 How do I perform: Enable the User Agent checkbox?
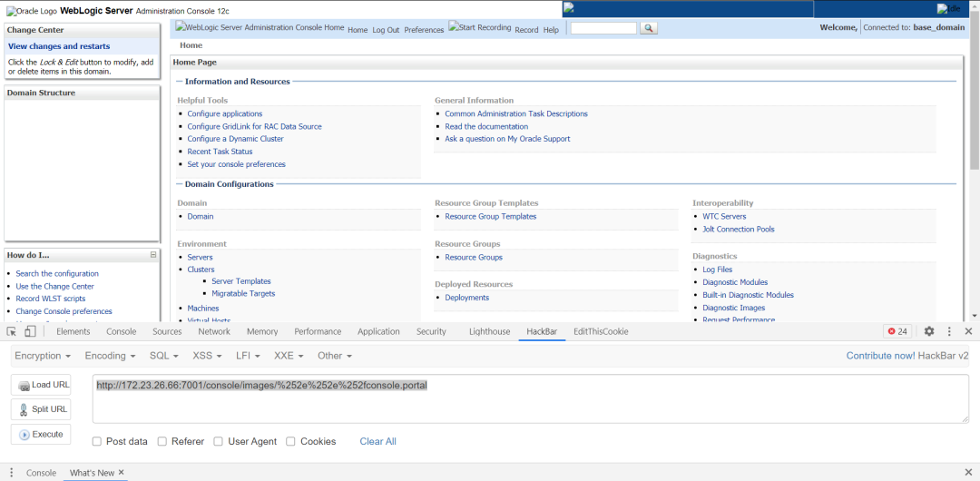click(x=218, y=441)
